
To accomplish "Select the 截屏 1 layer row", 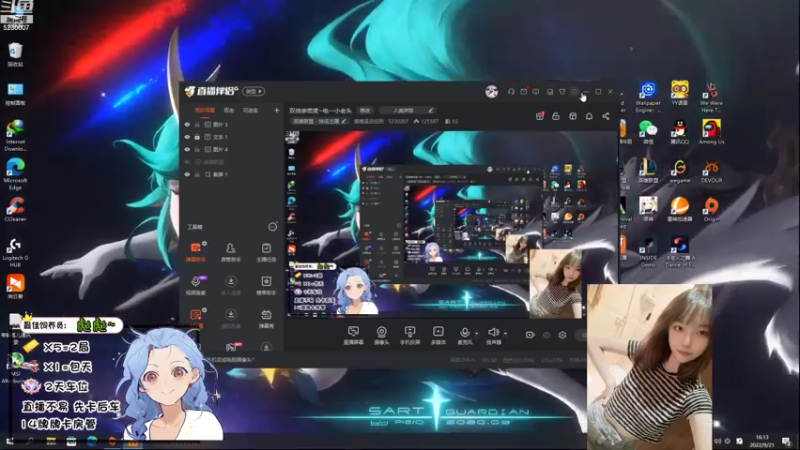I will tap(232, 174).
